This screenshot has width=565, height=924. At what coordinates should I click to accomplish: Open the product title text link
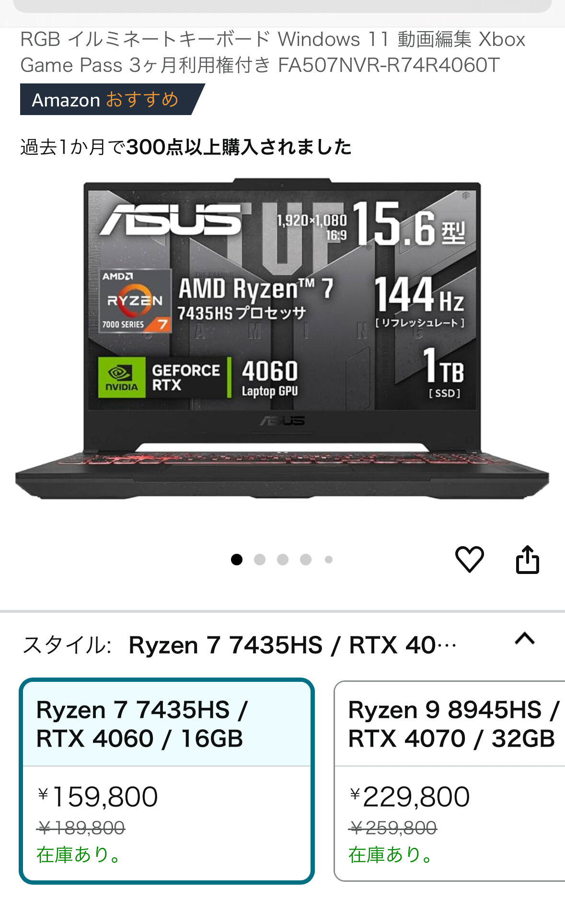coord(273,52)
